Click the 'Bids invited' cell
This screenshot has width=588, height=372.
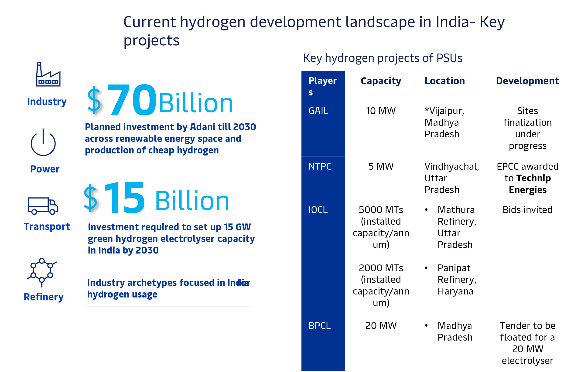click(x=527, y=210)
